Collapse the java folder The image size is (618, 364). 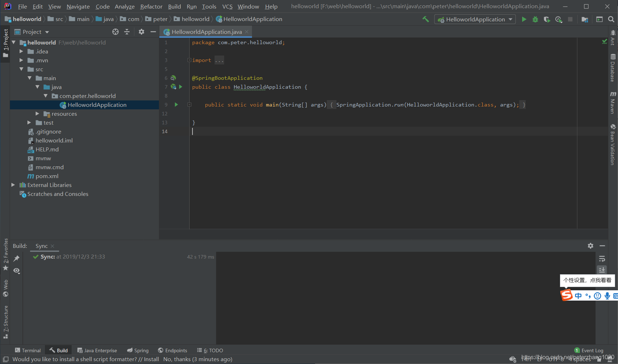(37, 87)
